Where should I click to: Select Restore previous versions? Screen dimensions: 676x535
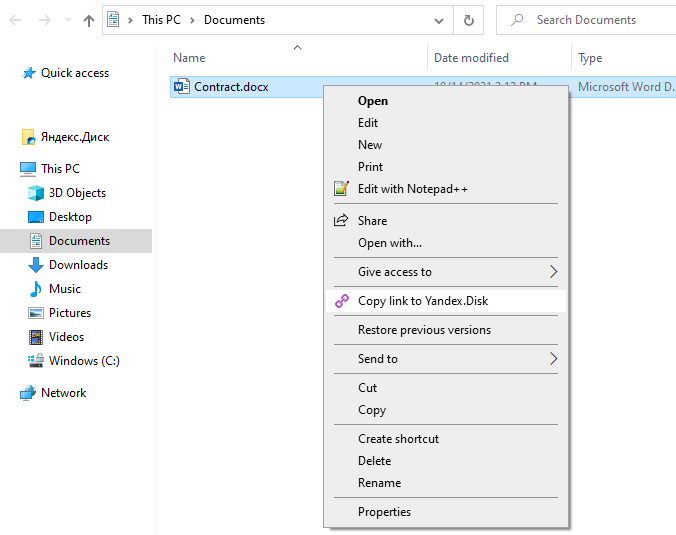[424, 330]
